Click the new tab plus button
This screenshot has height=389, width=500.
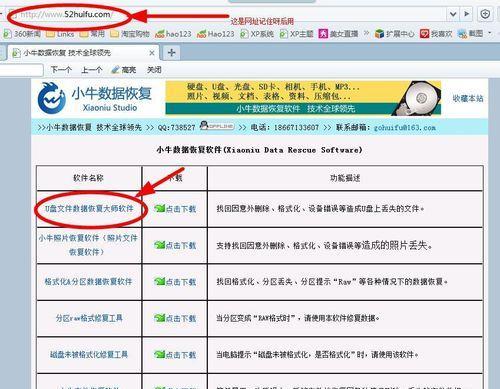(x=171, y=53)
